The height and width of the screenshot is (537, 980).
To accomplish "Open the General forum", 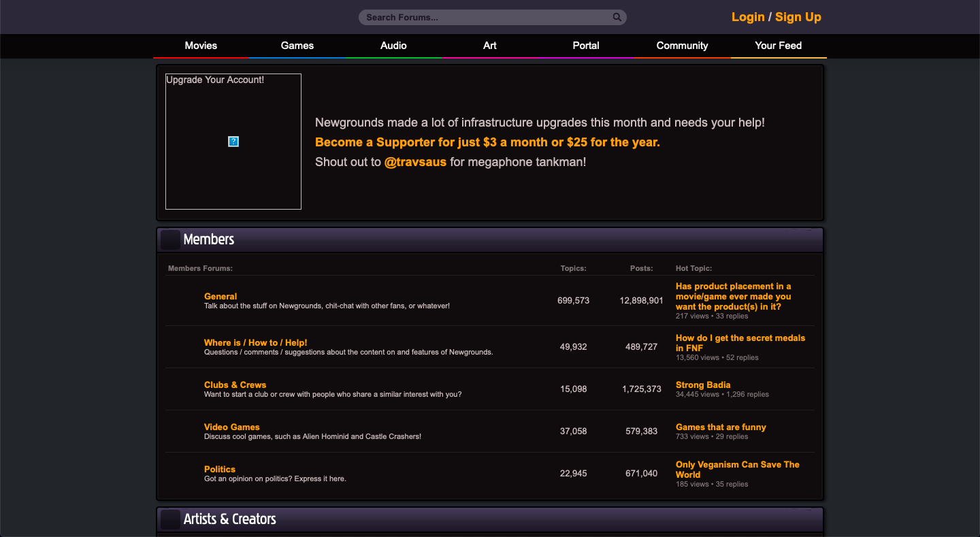I will click(x=220, y=296).
